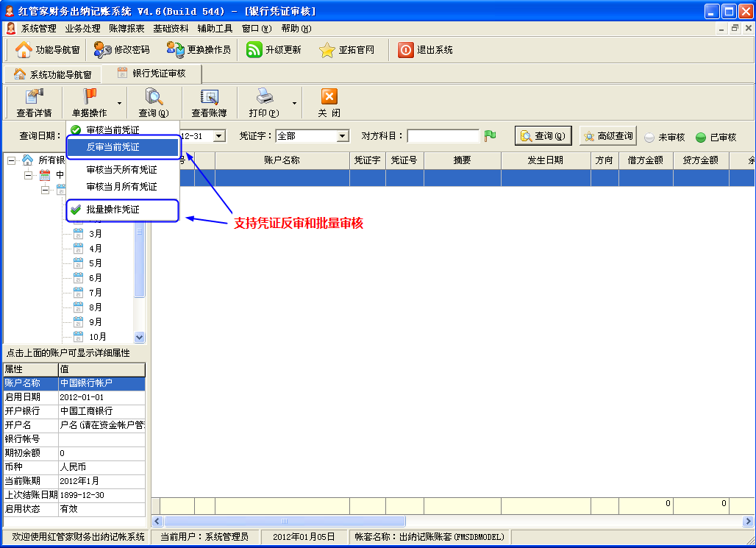Click the 升级更新 green feed icon
This screenshot has width=756, height=548.
coord(254,50)
